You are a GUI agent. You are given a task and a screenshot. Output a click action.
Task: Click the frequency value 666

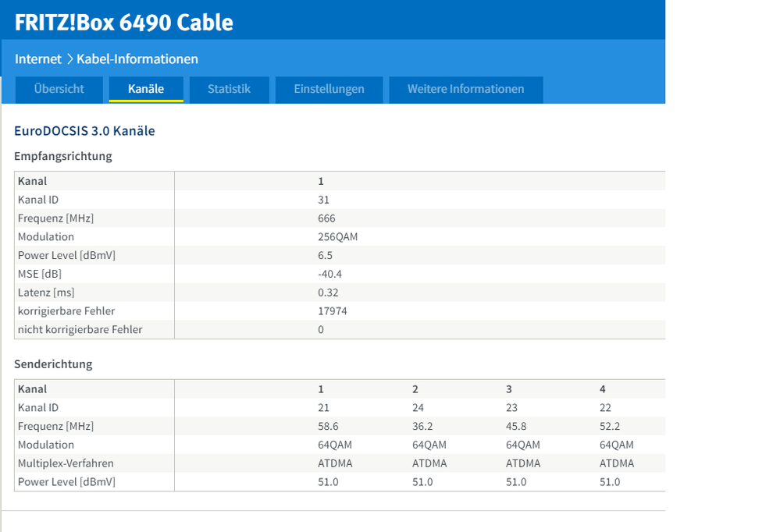coord(327,218)
